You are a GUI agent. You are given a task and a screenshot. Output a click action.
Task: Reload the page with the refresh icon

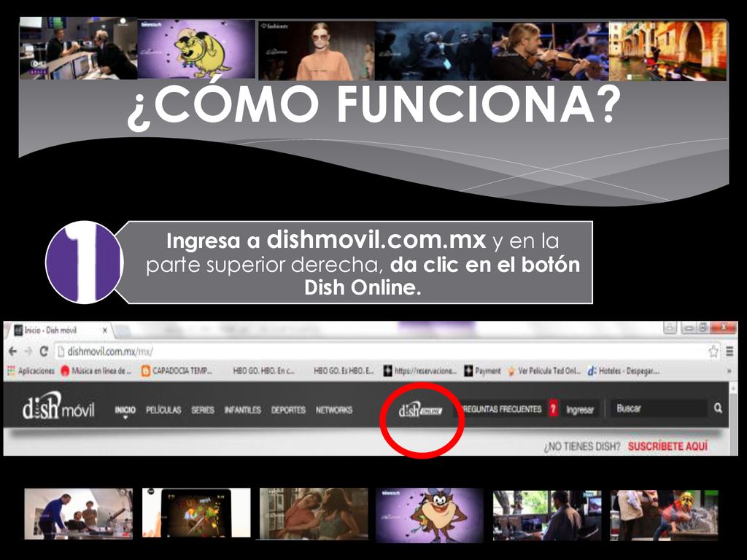click(x=44, y=351)
